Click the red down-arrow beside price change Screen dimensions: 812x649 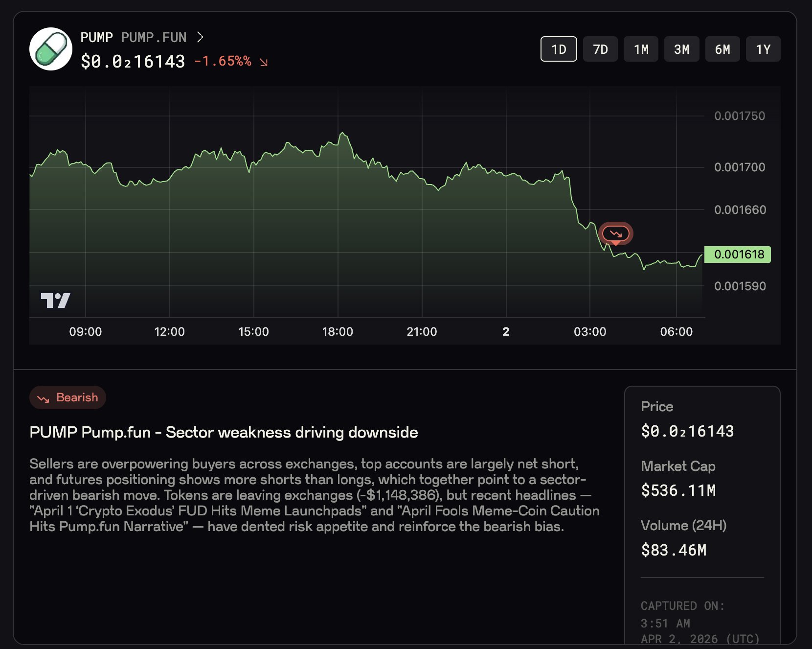coord(264,62)
